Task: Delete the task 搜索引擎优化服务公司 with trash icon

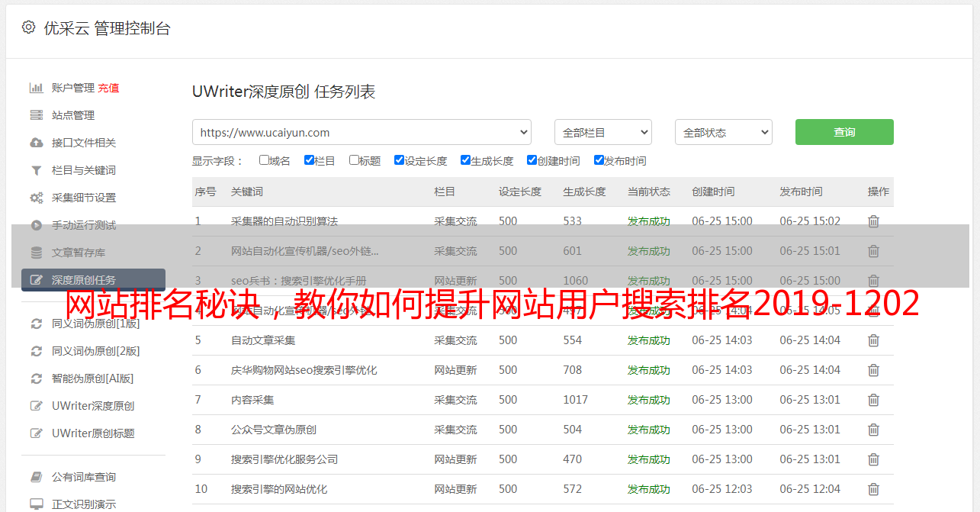Action: [x=874, y=459]
